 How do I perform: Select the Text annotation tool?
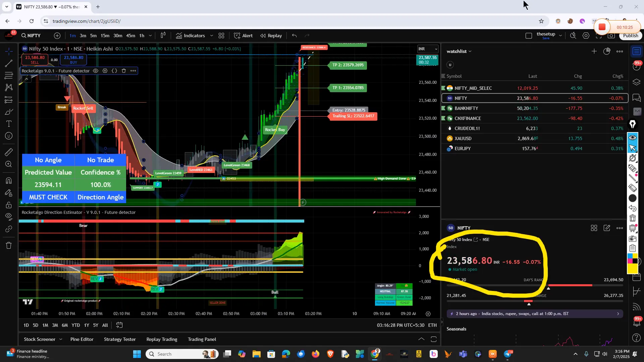click(8, 124)
